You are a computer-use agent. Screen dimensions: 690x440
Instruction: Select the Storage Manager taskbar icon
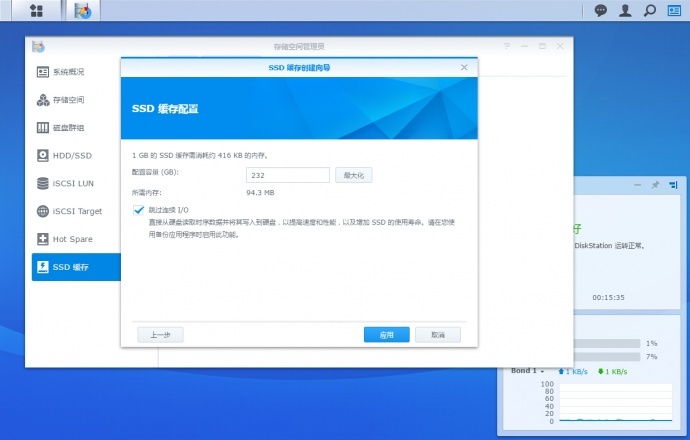(x=83, y=11)
